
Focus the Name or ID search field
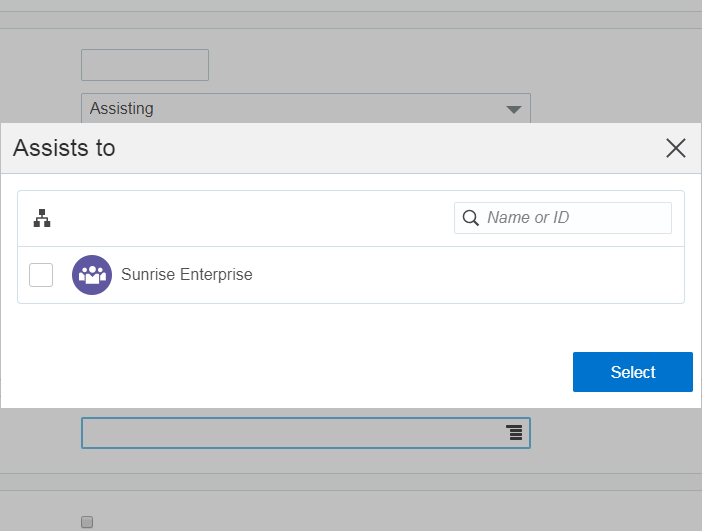coord(575,218)
